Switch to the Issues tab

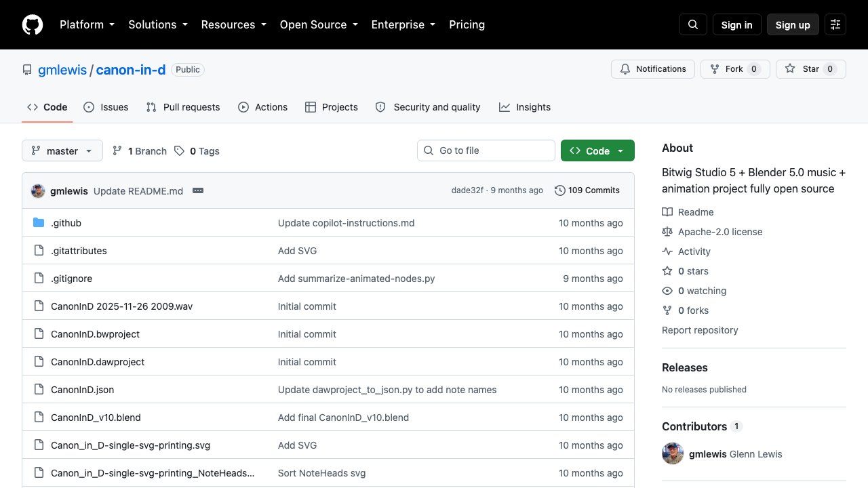(106, 107)
